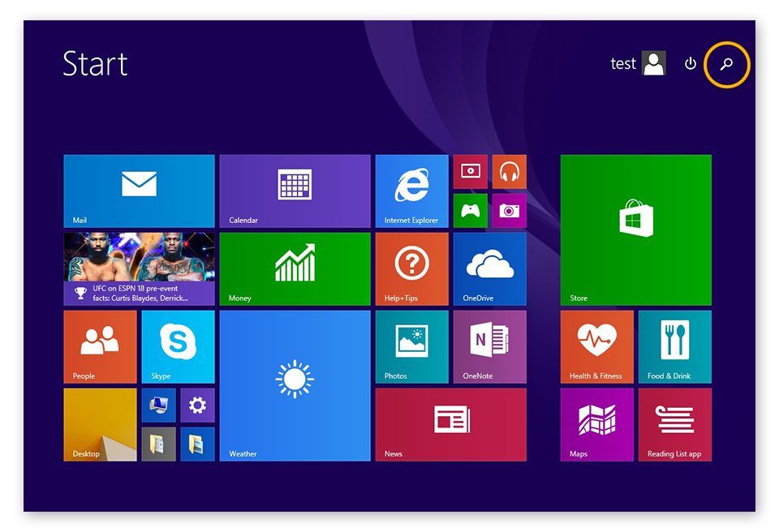Open the Video app tile
This screenshot has width=779, height=532.
tap(471, 171)
